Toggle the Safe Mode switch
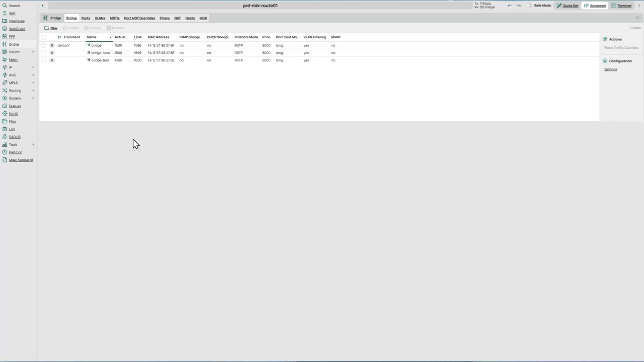Screen dimensions: 644x362 point(529,6)
